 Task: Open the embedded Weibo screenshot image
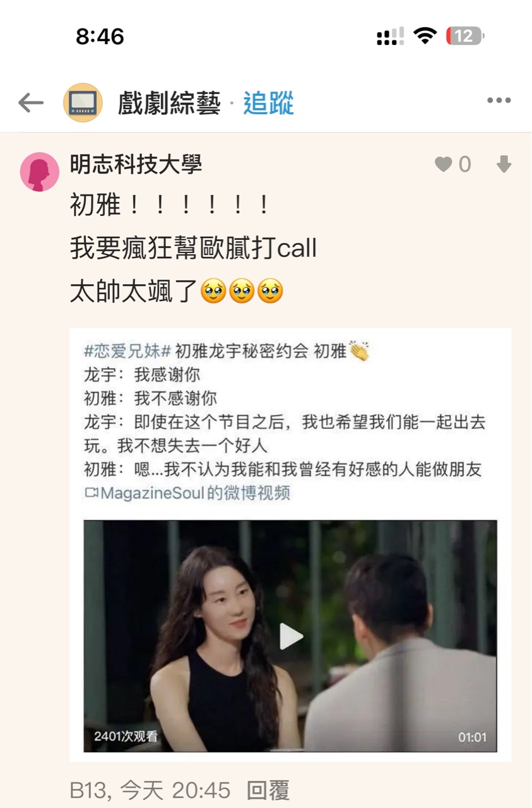(x=290, y=544)
